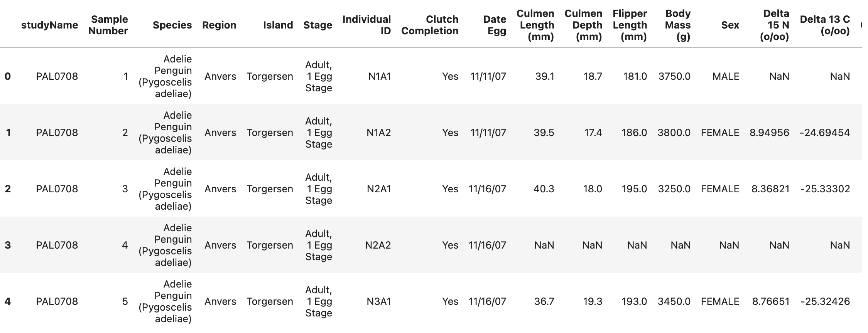This screenshot has width=868, height=333.
Task: Select row index label 3
Action: pos(8,245)
